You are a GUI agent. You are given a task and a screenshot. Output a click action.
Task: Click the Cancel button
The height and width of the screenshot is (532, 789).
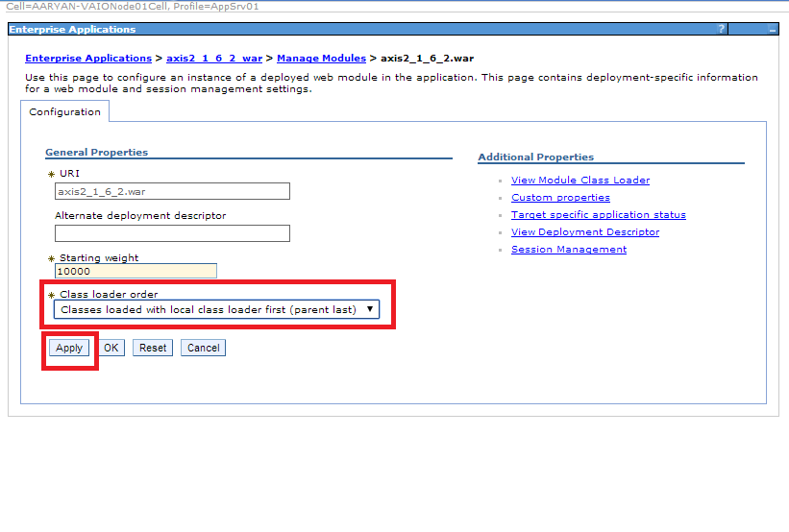point(204,348)
